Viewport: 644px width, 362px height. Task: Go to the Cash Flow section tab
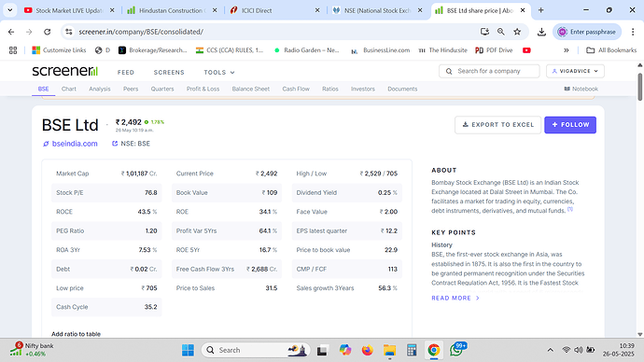[296, 89]
